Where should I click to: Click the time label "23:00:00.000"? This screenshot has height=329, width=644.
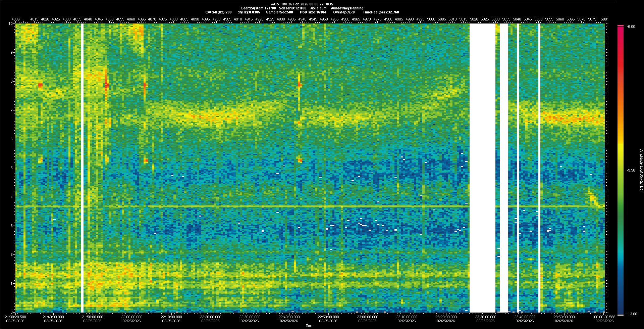click(368, 317)
